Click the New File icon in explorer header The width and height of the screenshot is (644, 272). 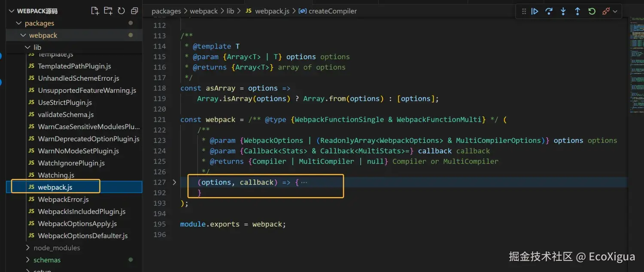(x=95, y=11)
